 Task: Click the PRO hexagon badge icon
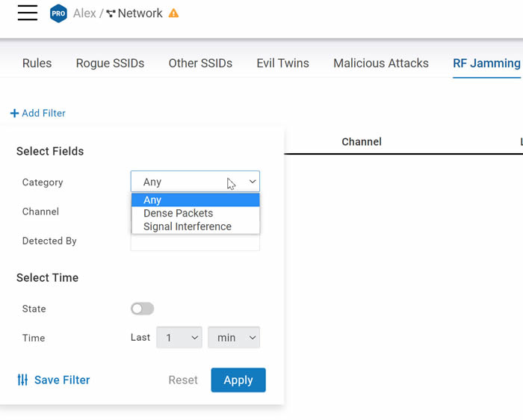[58, 13]
